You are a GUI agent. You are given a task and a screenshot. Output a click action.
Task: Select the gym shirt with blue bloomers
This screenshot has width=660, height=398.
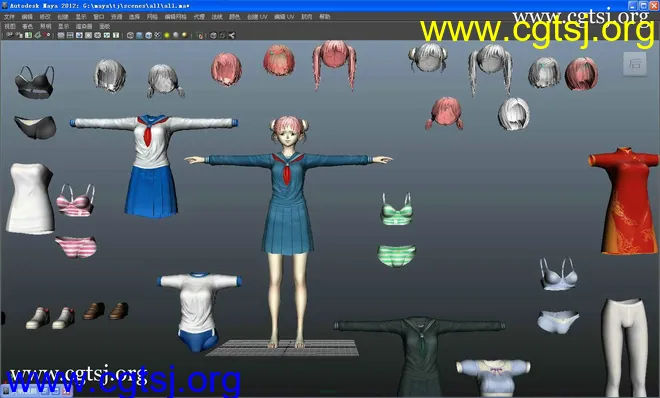pyautogui.click(x=199, y=311)
